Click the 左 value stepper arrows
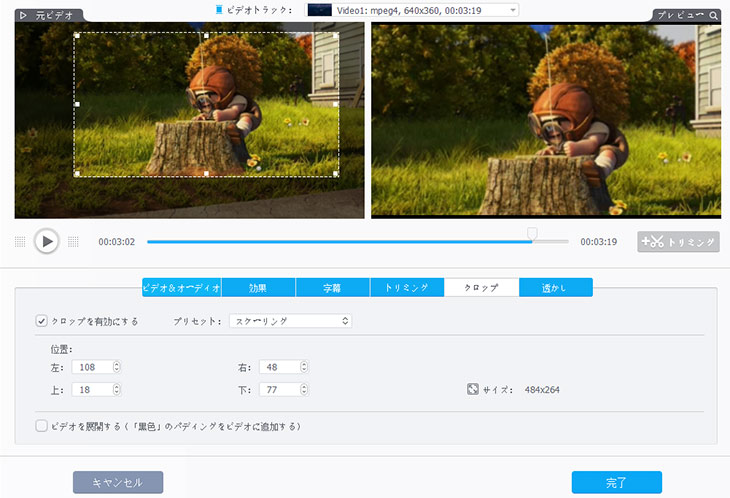Viewport: 730px width, 498px height. point(117,367)
